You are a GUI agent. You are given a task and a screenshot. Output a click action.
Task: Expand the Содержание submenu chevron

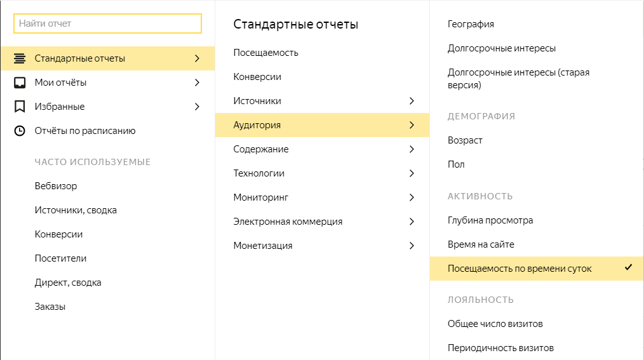pyautogui.click(x=412, y=149)
